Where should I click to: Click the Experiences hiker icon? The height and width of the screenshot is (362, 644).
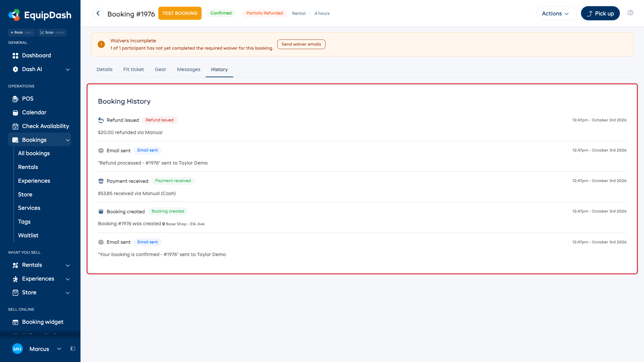pos(15,279)
